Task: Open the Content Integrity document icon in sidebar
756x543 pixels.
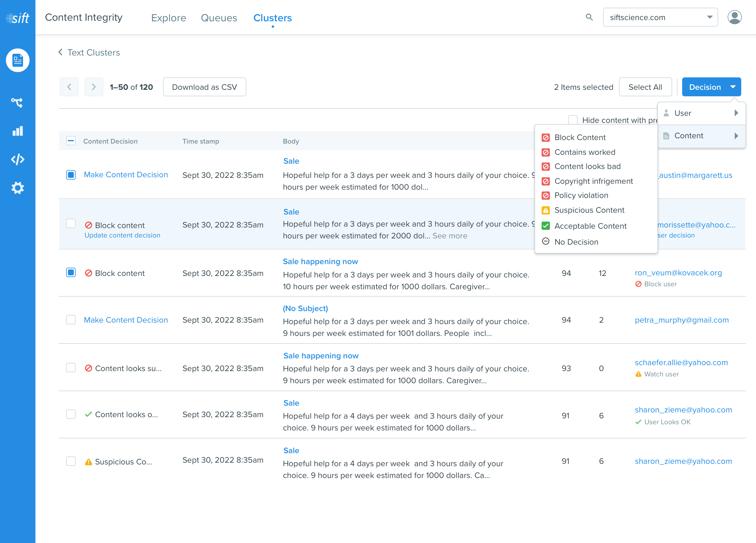Action: click(18, 60)
